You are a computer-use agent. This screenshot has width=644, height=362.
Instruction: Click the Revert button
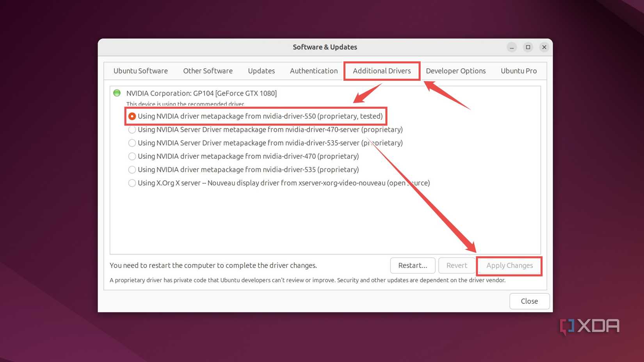point(457,266)
